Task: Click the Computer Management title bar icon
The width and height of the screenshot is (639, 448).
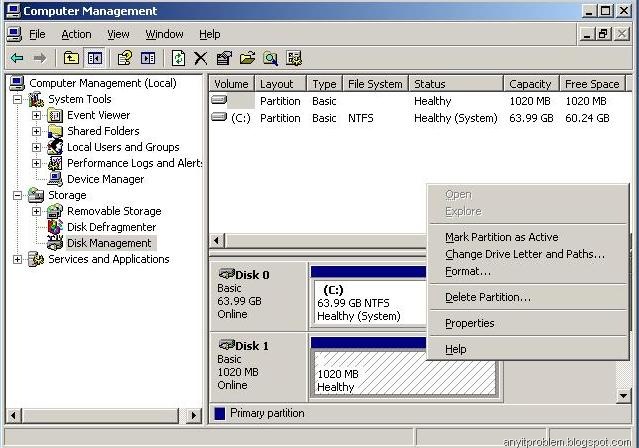Action: (x=13, y=11)
